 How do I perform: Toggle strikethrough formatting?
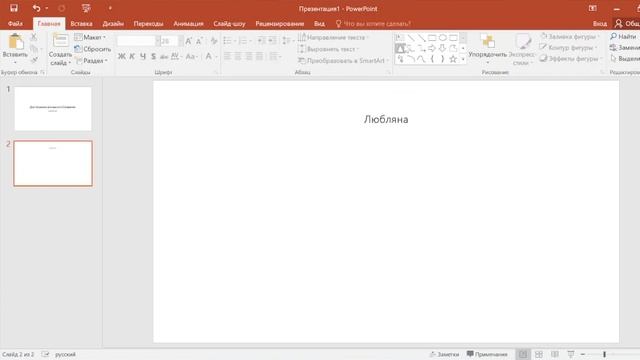(x=164, y=57)
